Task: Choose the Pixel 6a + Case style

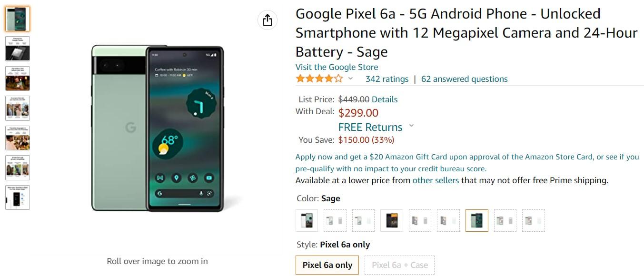Action: point(399,265)
